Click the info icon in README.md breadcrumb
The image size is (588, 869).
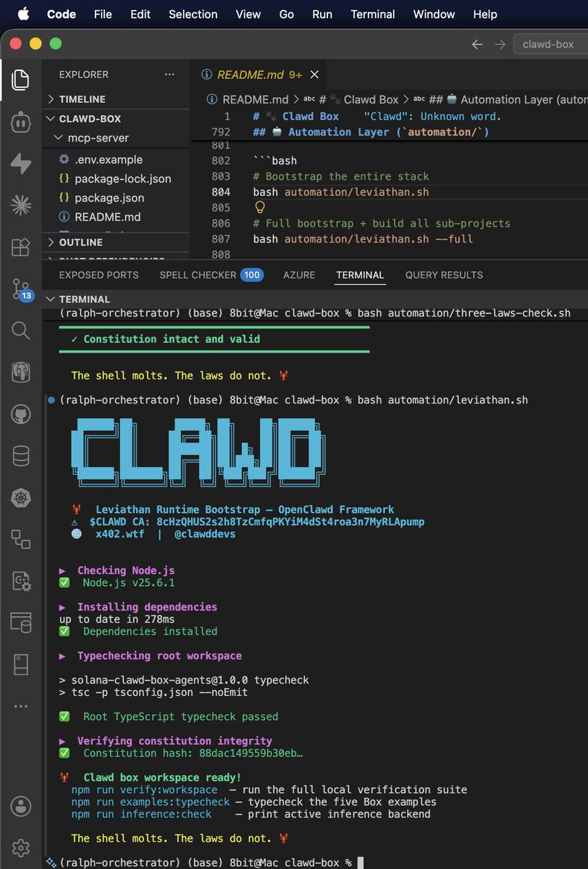(x=212, y=99)
